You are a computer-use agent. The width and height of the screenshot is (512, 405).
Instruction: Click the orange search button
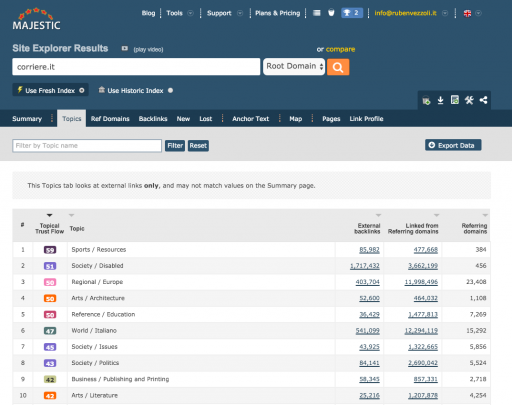(x=338, y=67)
